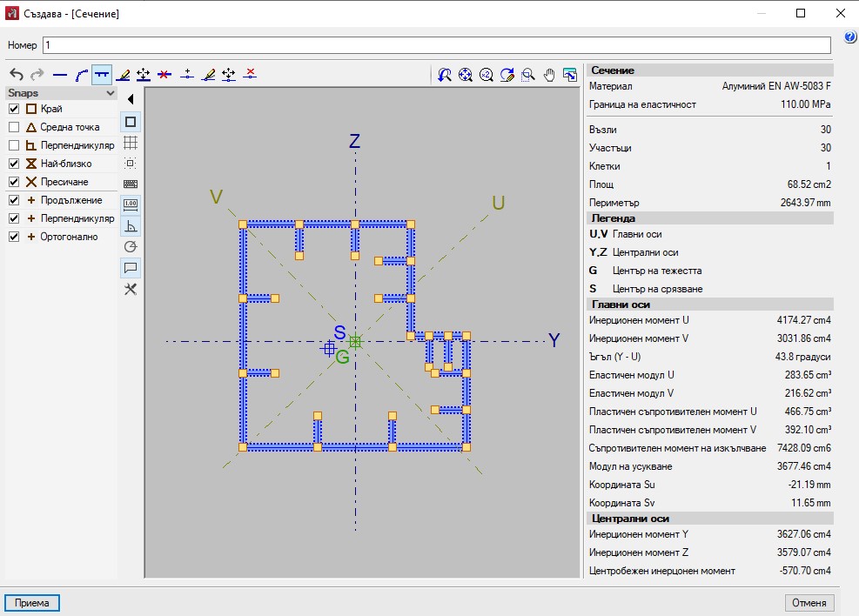The width and height of the screenshot is (859, 616).
Task: Undo the last drawing action
Action: click(17, 75)
